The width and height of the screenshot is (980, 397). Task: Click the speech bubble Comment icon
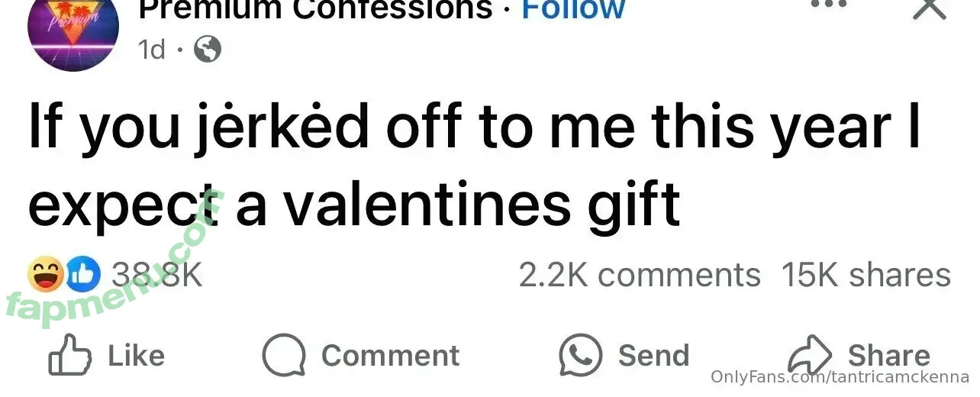284,356
